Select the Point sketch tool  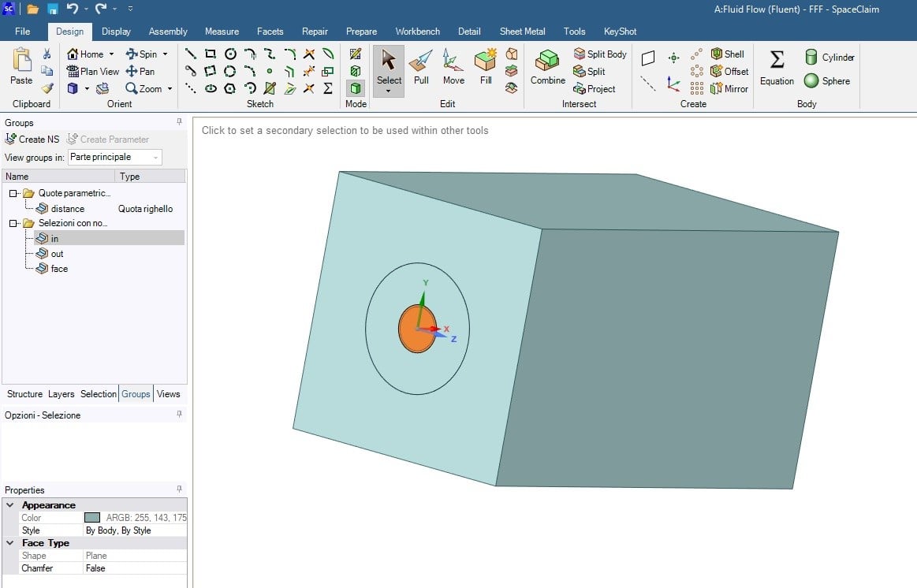pos(270,71)
